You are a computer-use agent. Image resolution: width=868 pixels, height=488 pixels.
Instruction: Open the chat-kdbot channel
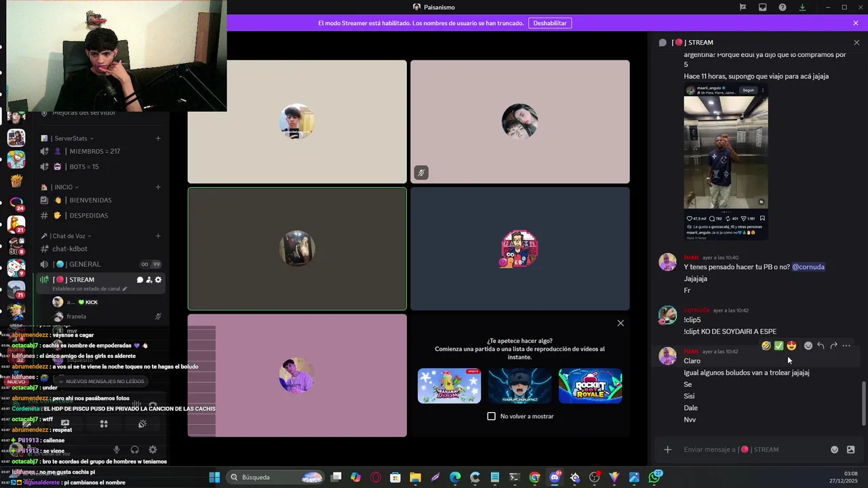pos(100,249)
